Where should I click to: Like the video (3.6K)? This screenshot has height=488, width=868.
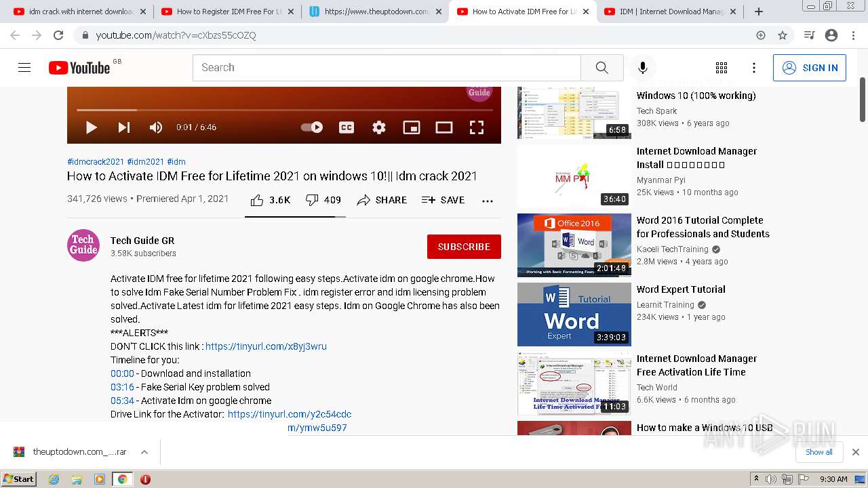tap(270, 200)
